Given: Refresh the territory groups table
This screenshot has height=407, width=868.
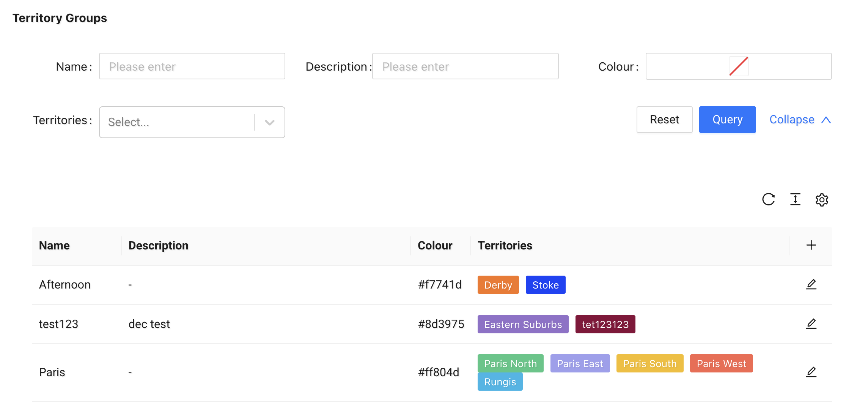Looking at the screenshot, I should click(x=769, y=199).
